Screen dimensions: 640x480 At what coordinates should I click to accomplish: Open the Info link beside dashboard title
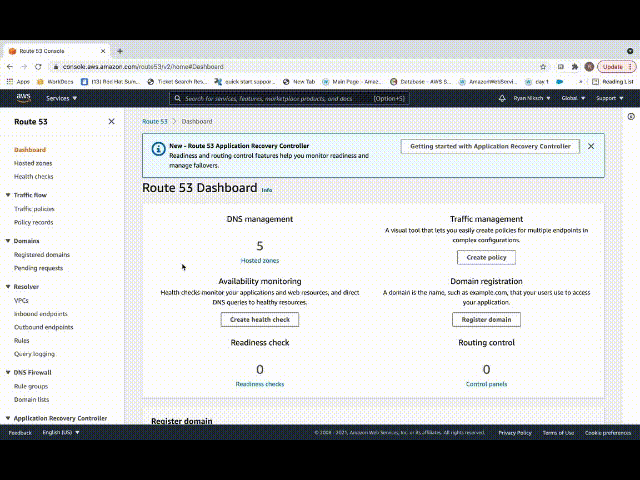[267, 190]
